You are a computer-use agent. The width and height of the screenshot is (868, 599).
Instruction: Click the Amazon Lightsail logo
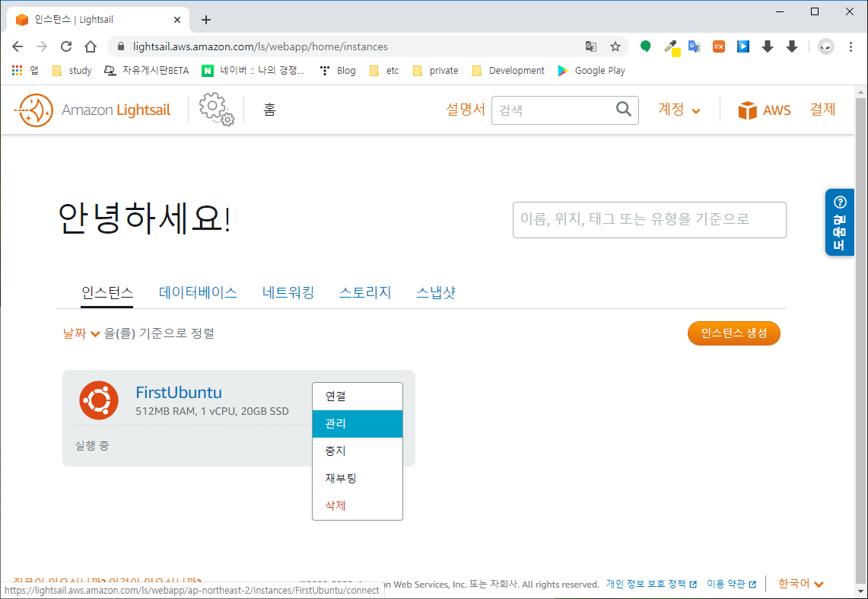click(93, 110)
